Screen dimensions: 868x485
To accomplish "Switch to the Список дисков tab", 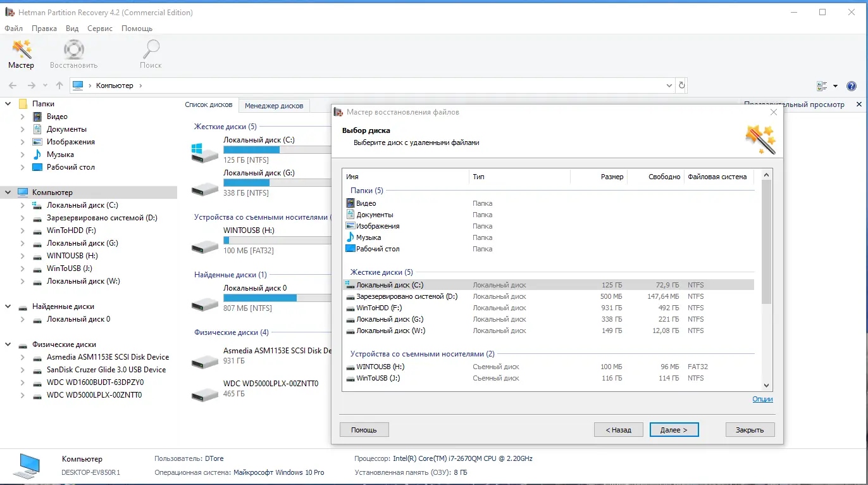I will click(209, 104).
